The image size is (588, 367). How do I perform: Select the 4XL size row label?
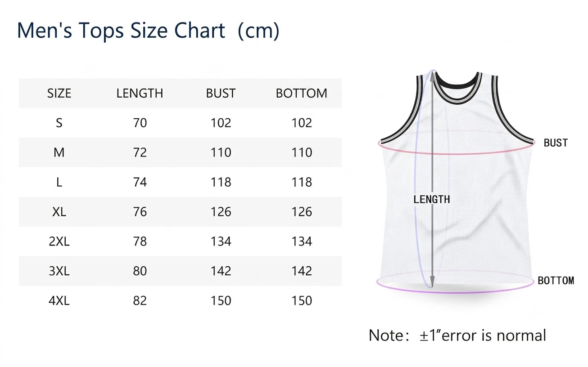[x=59, y=300]
